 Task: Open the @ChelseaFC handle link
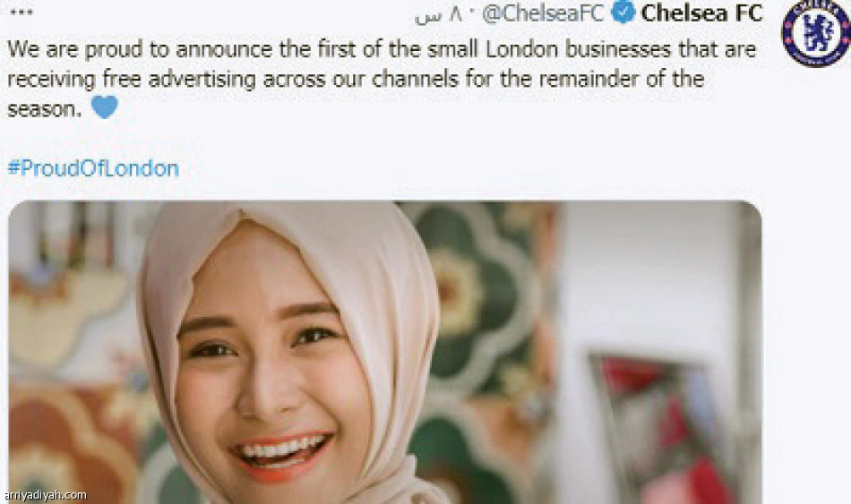(x=543, y=14)
